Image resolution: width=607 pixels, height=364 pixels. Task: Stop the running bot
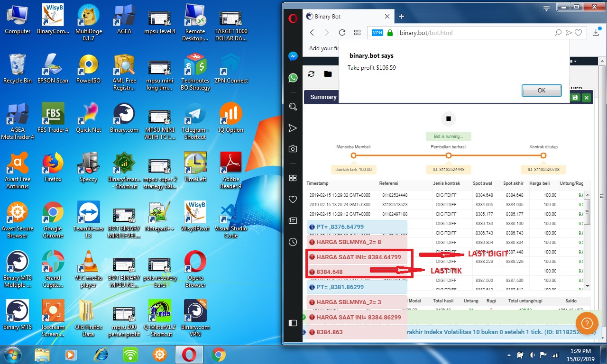coord(448,118)
